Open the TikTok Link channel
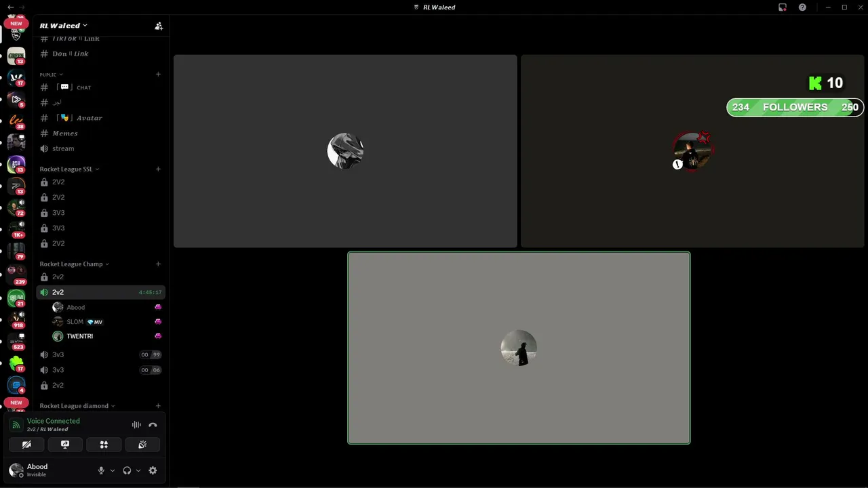The height and width of the screenshot is (488, 868). coord(100,39)
